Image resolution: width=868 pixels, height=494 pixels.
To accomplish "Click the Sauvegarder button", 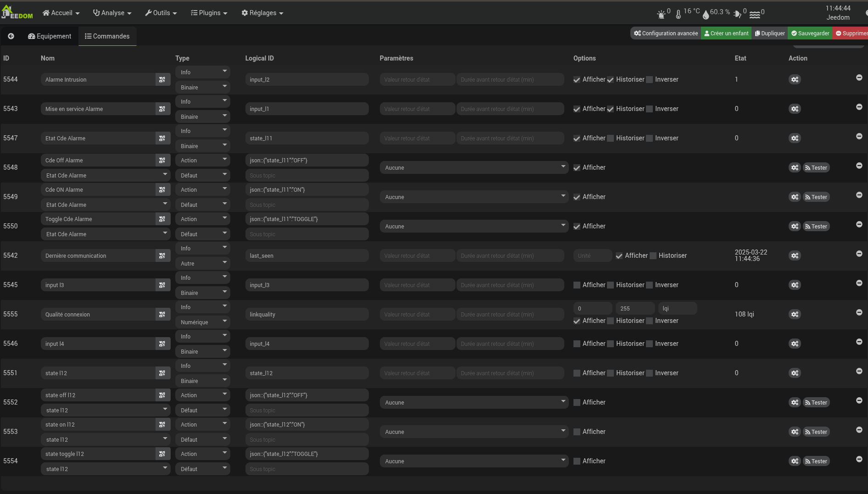I will click(x=810, y=33).
